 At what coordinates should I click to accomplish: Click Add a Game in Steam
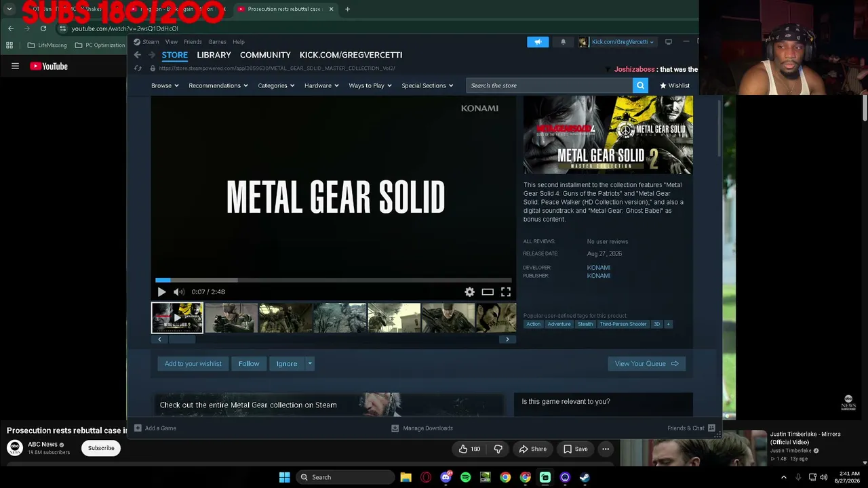(155, 428)
